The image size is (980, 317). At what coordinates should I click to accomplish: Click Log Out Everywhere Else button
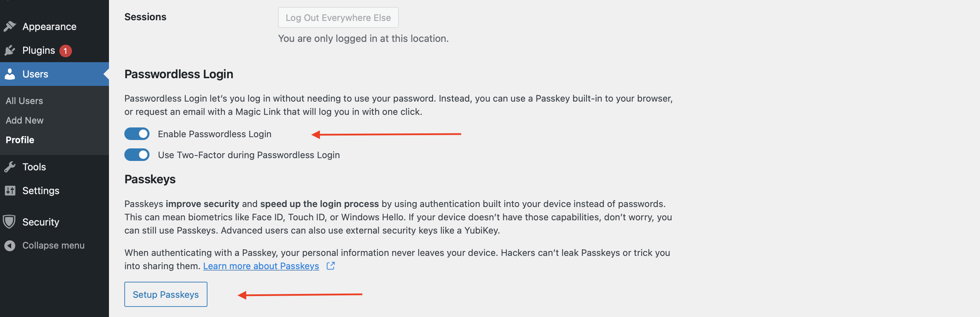[x=338, y=17]
